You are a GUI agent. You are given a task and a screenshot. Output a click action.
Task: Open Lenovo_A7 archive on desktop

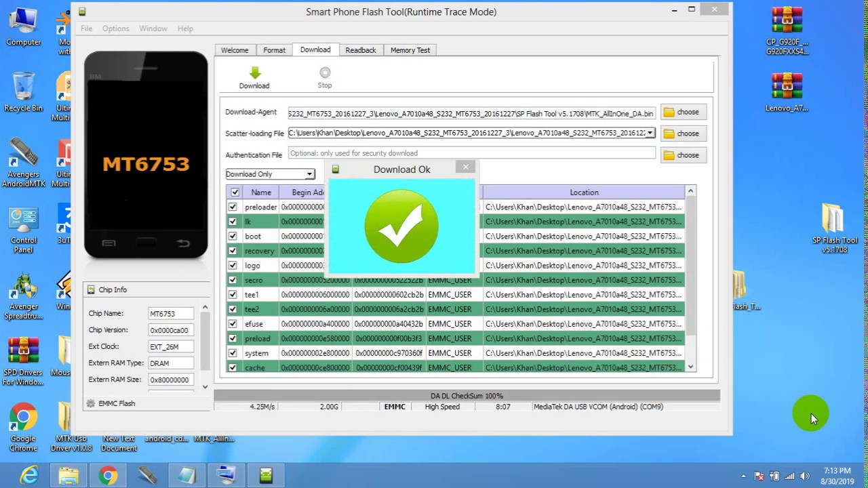[787, 92]
